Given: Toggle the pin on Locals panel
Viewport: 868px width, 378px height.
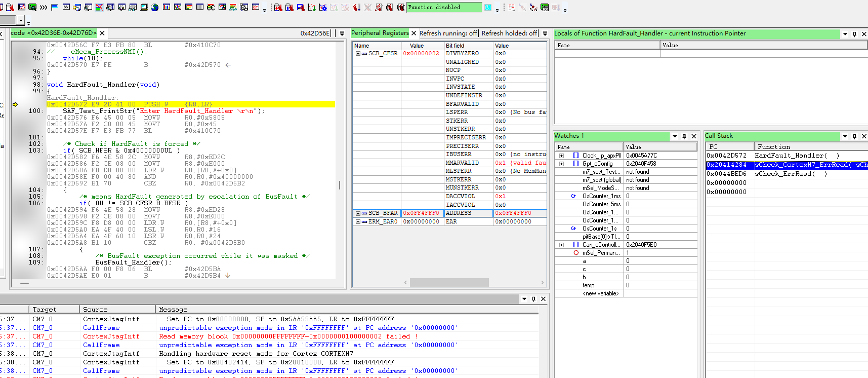Looking at the screenshot, I should [854, 34].
